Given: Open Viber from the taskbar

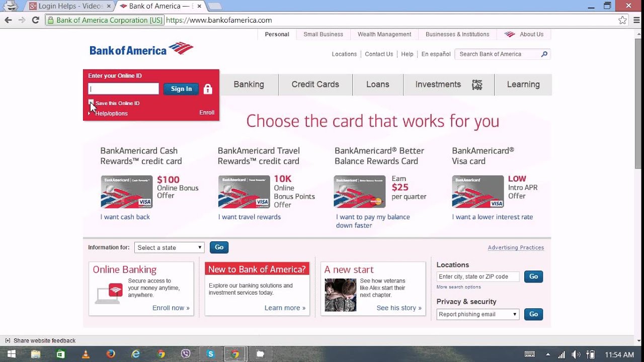Looking at the screenshot, I should click(x=186, y=354).
